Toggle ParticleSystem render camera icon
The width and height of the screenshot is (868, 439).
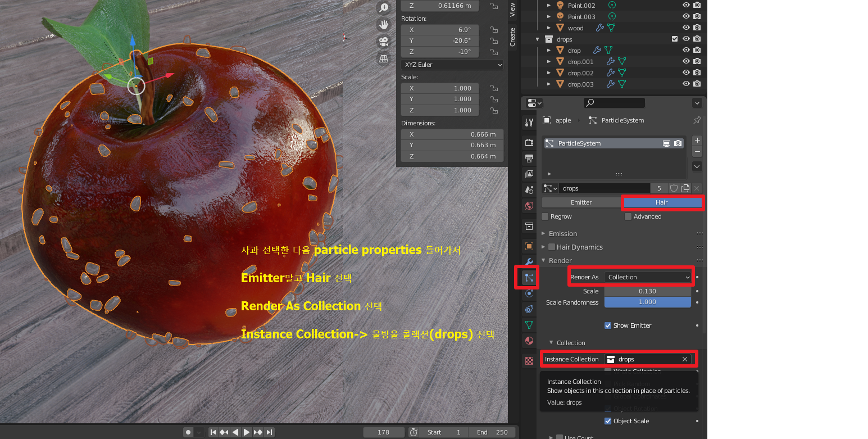[x=678, y=143]
